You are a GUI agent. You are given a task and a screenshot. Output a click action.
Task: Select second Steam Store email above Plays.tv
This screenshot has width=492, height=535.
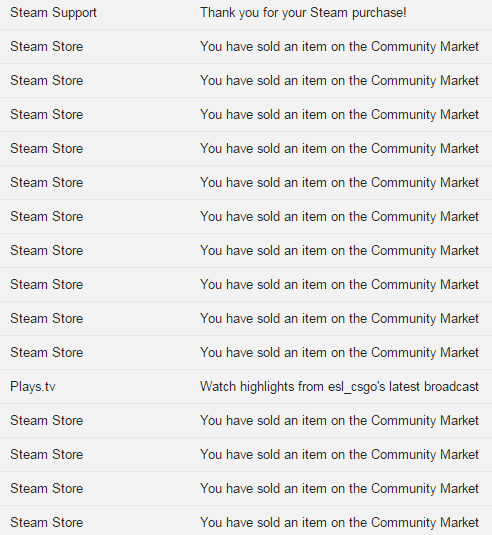click(x=246, y=318)
